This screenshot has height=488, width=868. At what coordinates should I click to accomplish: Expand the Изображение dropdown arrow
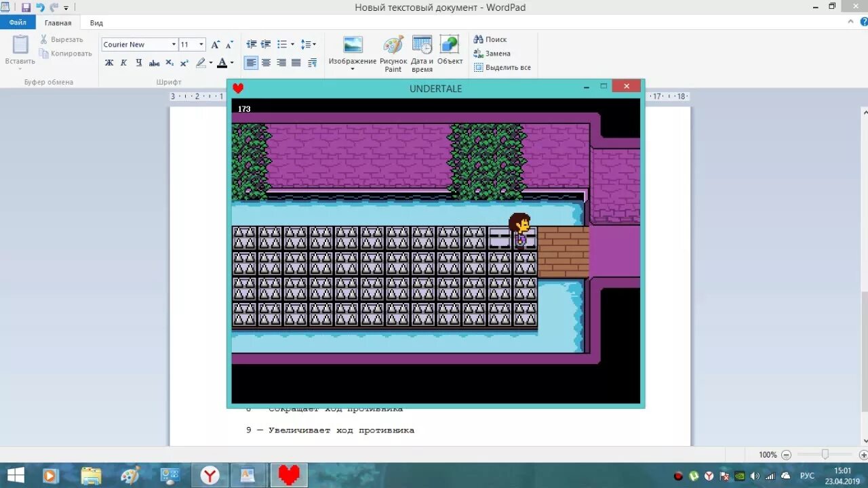click(x=353, y=69)
